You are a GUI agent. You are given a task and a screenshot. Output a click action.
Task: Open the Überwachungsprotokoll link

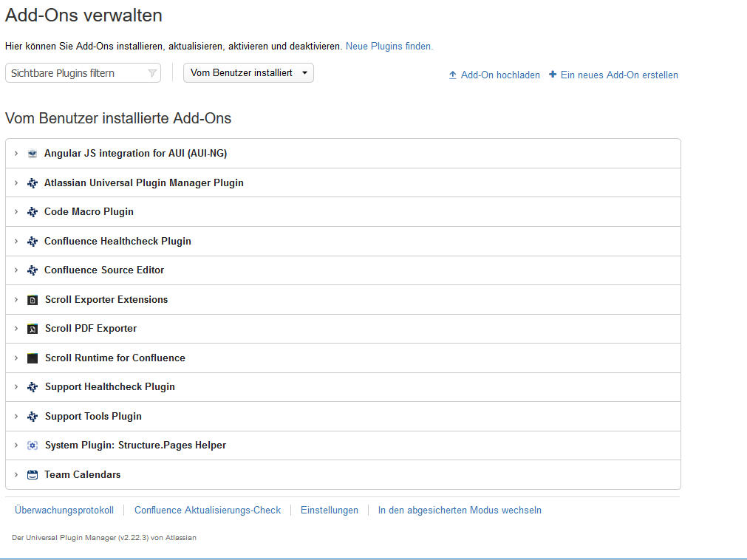64,510
